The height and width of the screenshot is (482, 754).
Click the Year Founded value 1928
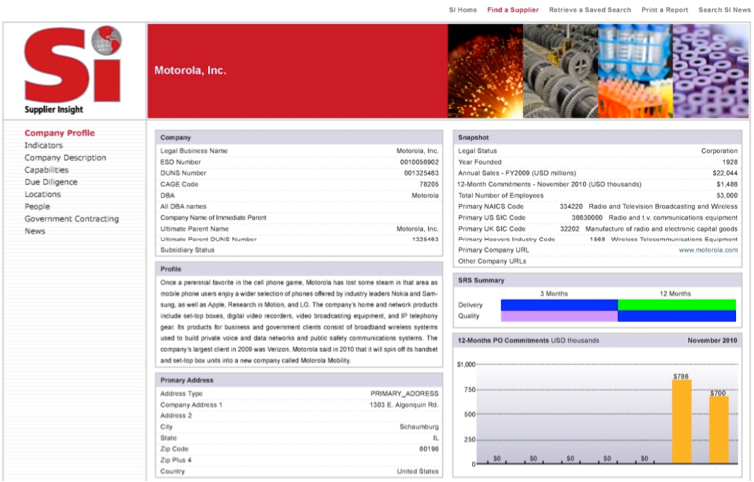(x=730, y=162)
